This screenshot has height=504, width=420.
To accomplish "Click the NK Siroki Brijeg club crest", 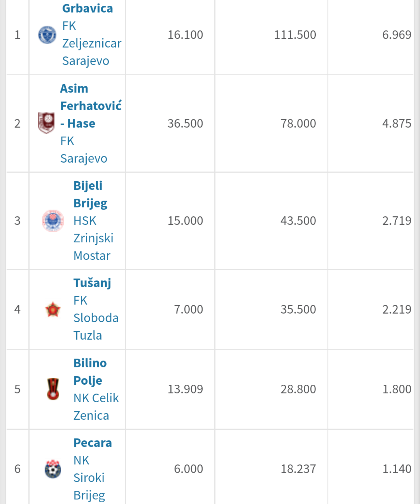I will pyautogui.click(x=53, y=469).
